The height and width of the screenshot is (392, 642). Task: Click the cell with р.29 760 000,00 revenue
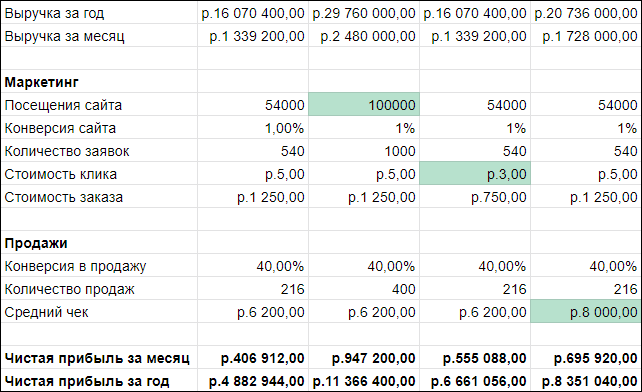364,13
